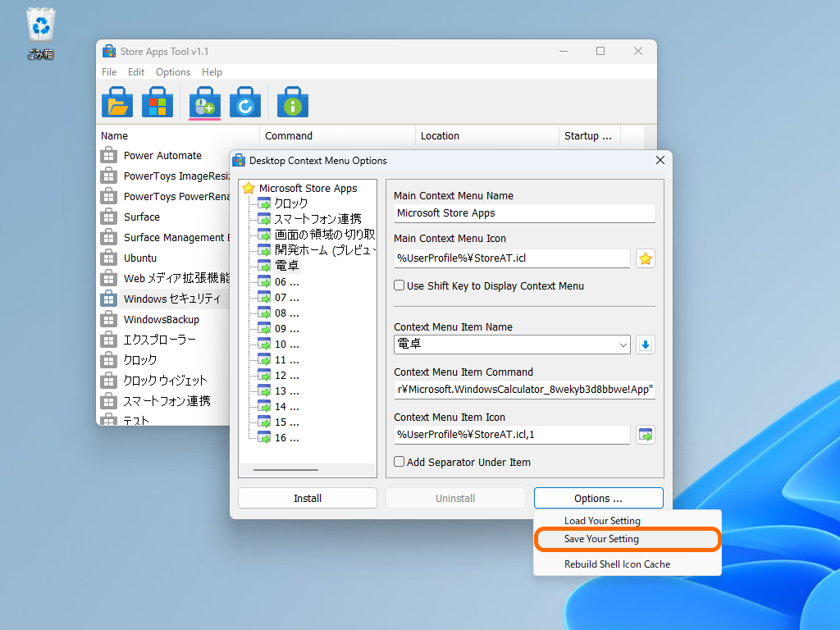The height and width of the screenshot is (630, 840).
Task: Select tree item 08 ...
Action: [286, 313]
